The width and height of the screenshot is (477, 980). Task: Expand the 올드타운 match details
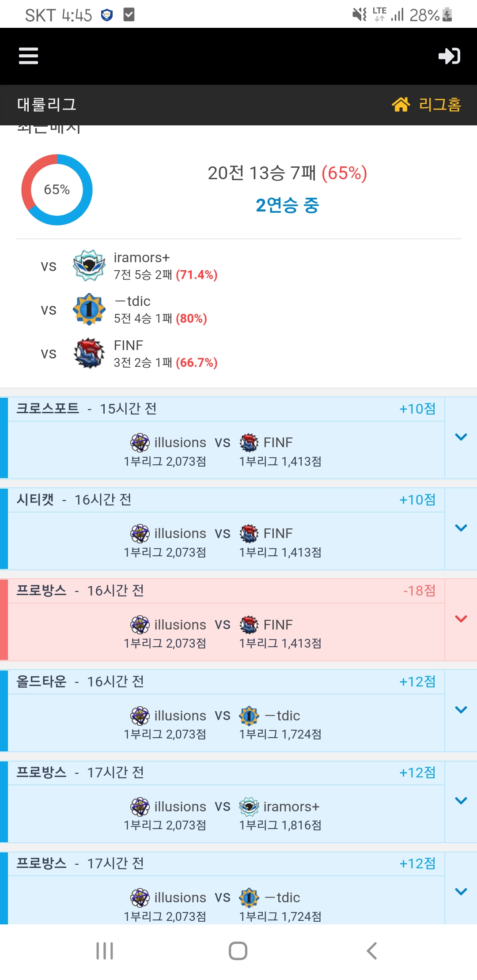(461, 710)
